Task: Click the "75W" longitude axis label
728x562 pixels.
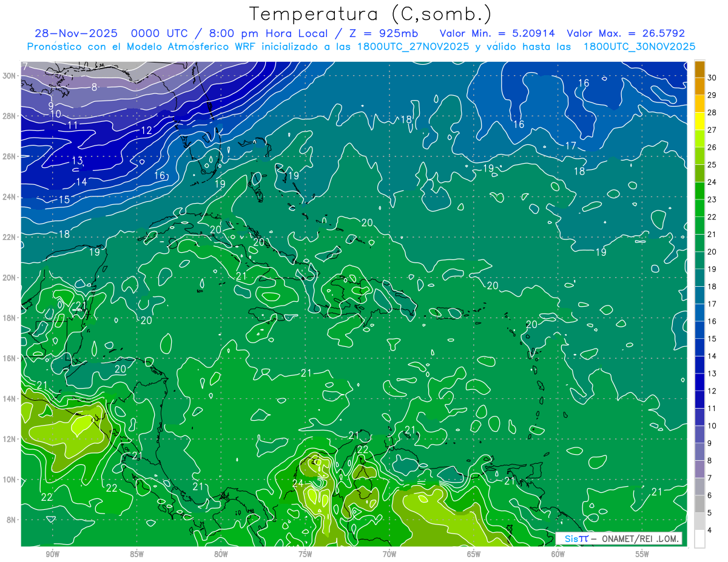Action: [305, 554]
